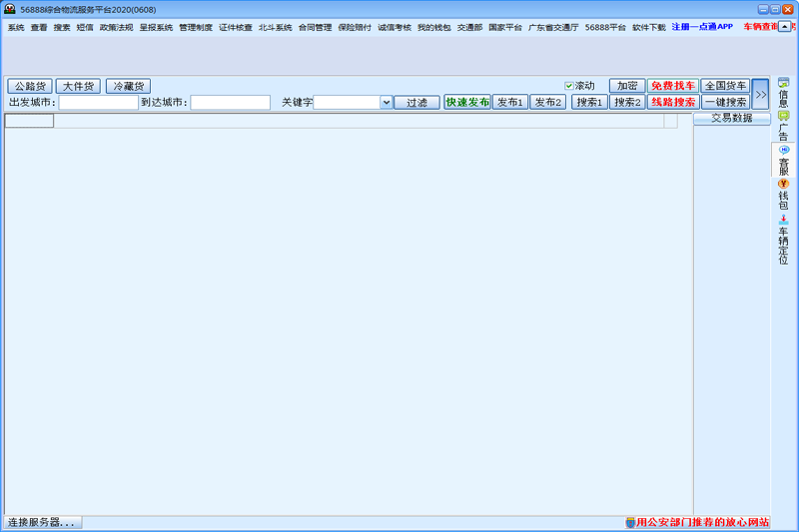Open the 钱包 wallet icon
The height and width of the screenshot is (532, 799).
point(783,183)
